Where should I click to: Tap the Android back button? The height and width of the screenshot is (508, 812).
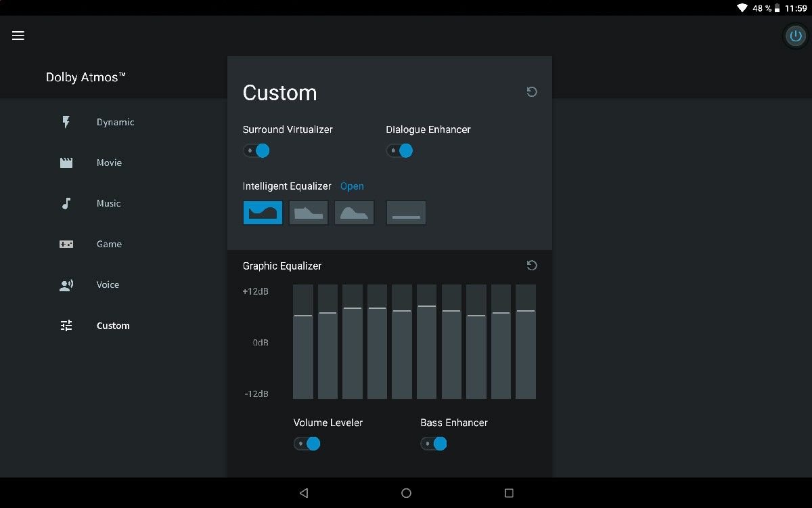click(304, 493)
